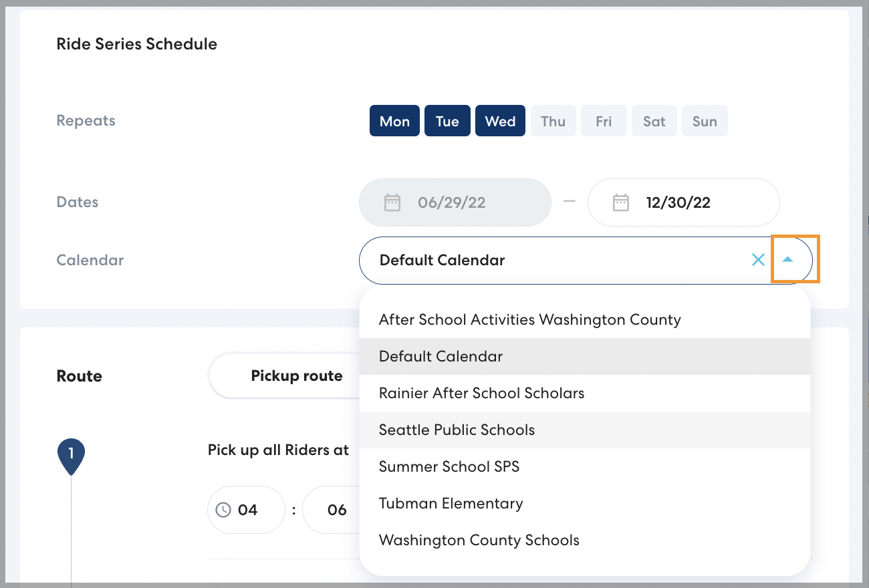This screenshot has width=869, height=588.
Task: Click the calendar icon in the start date field
Action: [x=392, y=202]
